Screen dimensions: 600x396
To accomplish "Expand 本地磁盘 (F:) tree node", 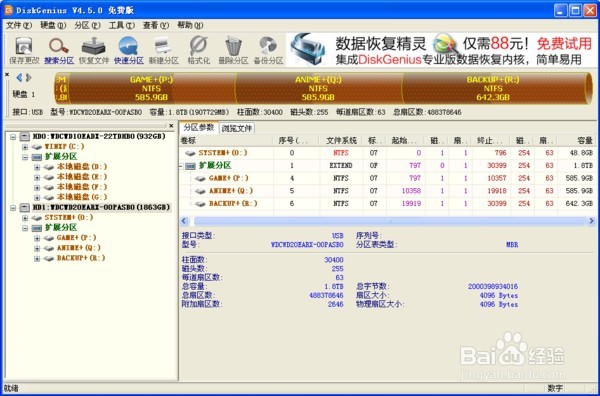I will [x=37, y=187].
